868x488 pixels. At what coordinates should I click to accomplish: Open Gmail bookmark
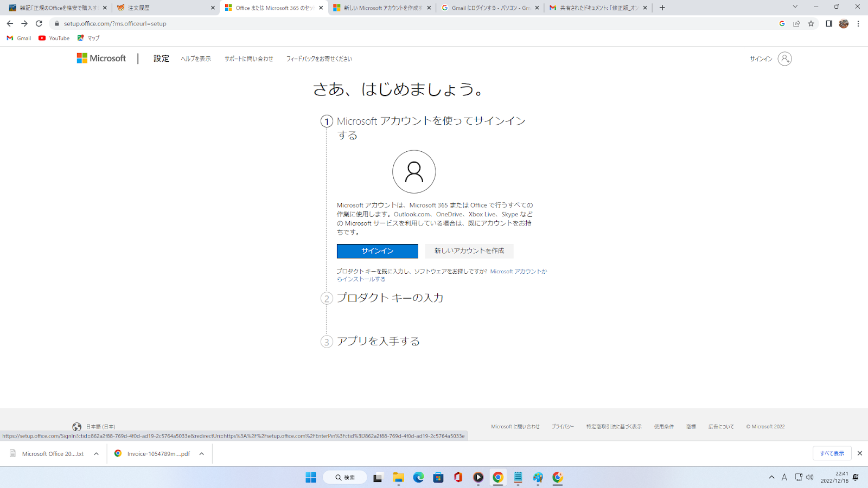coord(19,38)
